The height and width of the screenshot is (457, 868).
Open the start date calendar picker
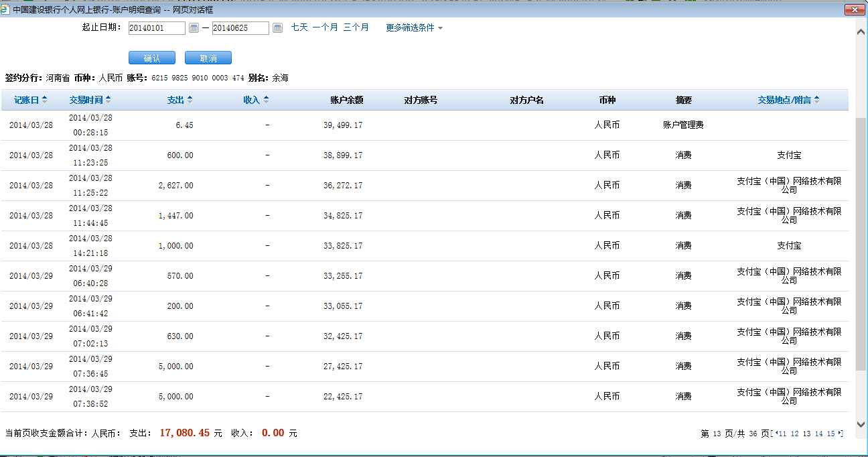[194, 27]
